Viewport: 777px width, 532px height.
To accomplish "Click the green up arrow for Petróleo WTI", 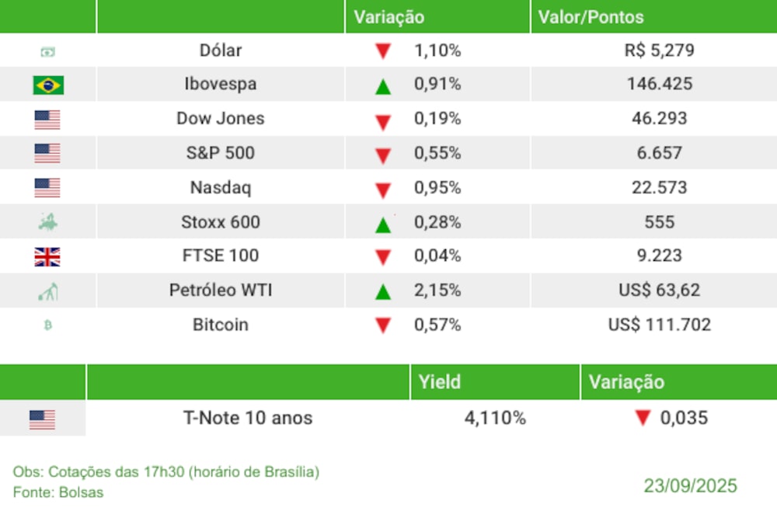I will pyautogui.click(x=382, y=293).
